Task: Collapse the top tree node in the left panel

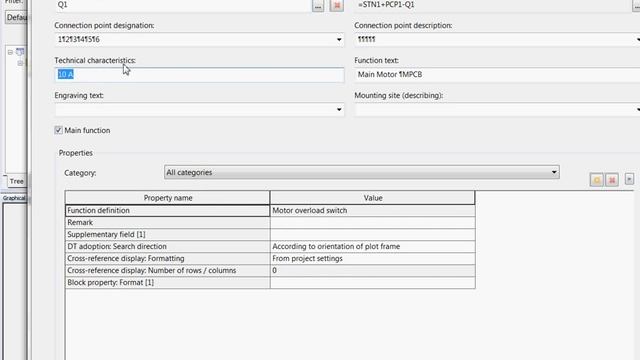Action: [10, 52]
